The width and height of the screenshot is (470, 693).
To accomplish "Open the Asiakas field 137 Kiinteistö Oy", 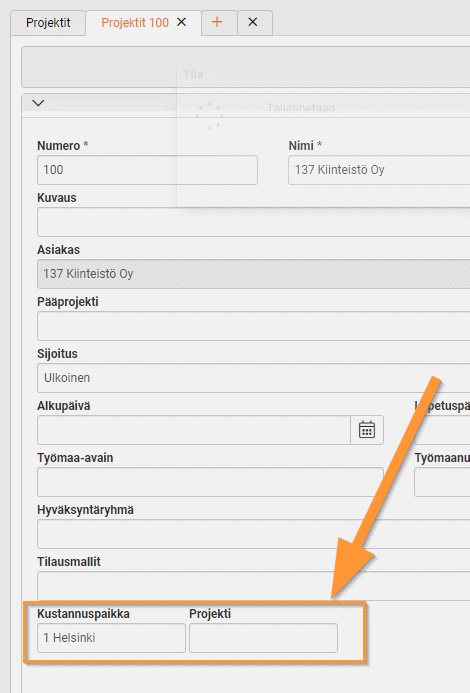I will [x=253, y=274].
